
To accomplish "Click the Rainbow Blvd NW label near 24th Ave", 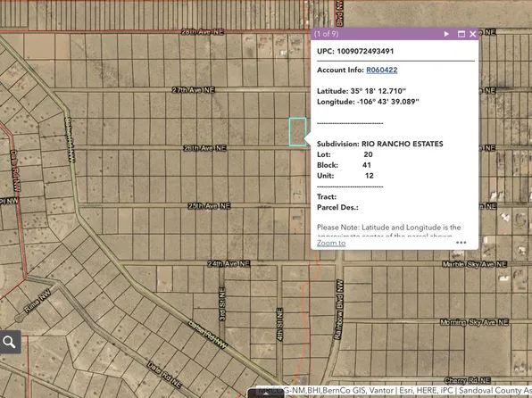I will click(x=338, y=310).
